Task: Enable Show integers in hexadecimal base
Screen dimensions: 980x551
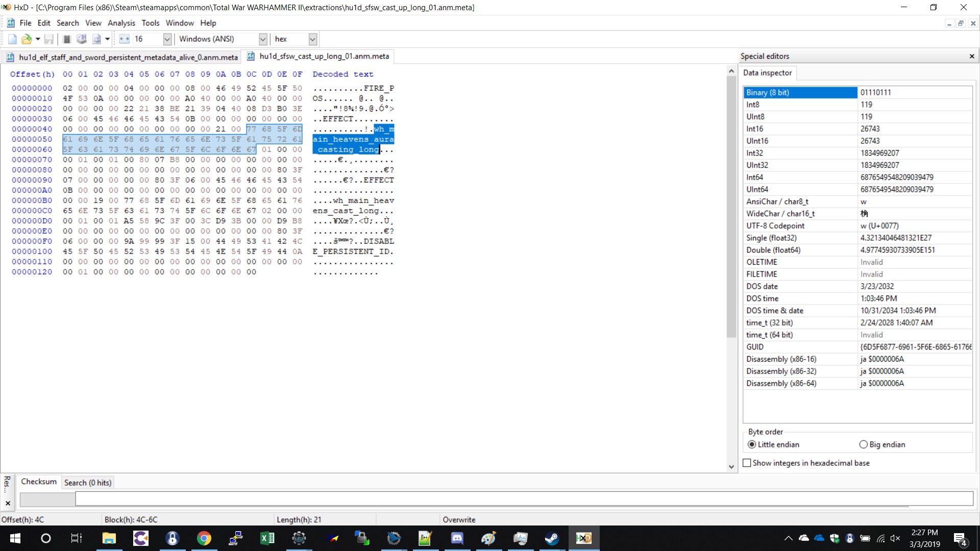Action: click(x=747, y=463)
